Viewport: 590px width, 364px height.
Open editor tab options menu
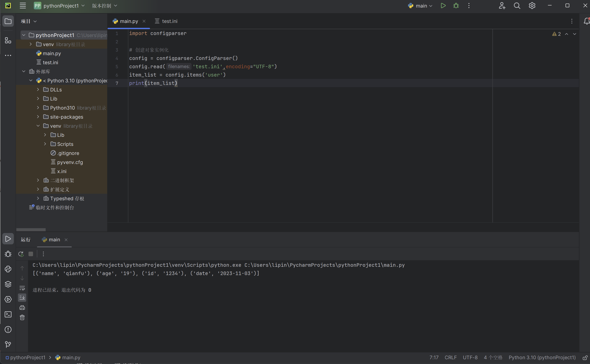tap(572, 21)
